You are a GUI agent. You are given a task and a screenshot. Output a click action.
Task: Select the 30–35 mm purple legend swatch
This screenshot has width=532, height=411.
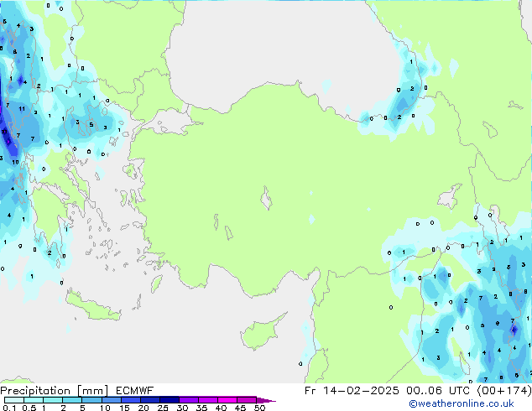tap(189, 400)
